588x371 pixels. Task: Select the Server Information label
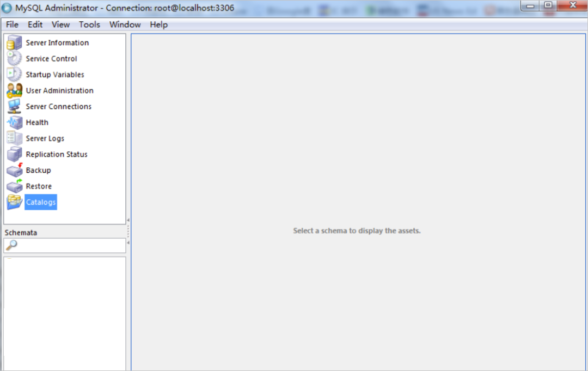[57, 42]
